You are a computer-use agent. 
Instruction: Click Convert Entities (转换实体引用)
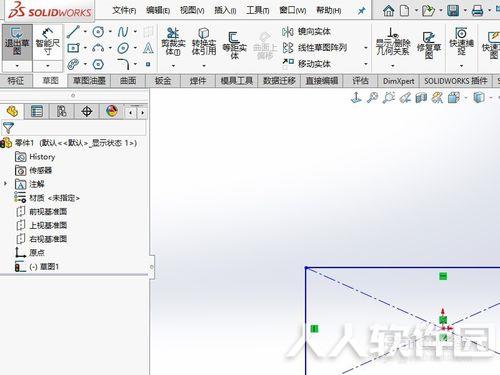[x=204, y=42]
